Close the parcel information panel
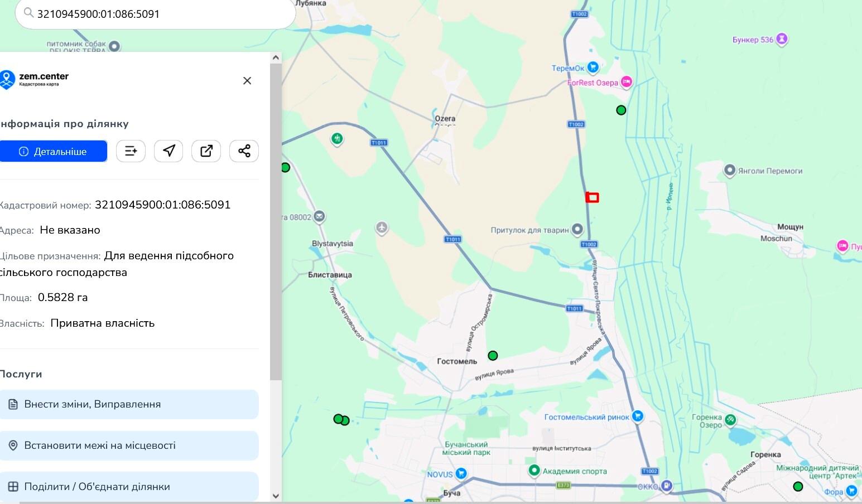The width and height of the screenshot is (862, 504). coord(247,81)
